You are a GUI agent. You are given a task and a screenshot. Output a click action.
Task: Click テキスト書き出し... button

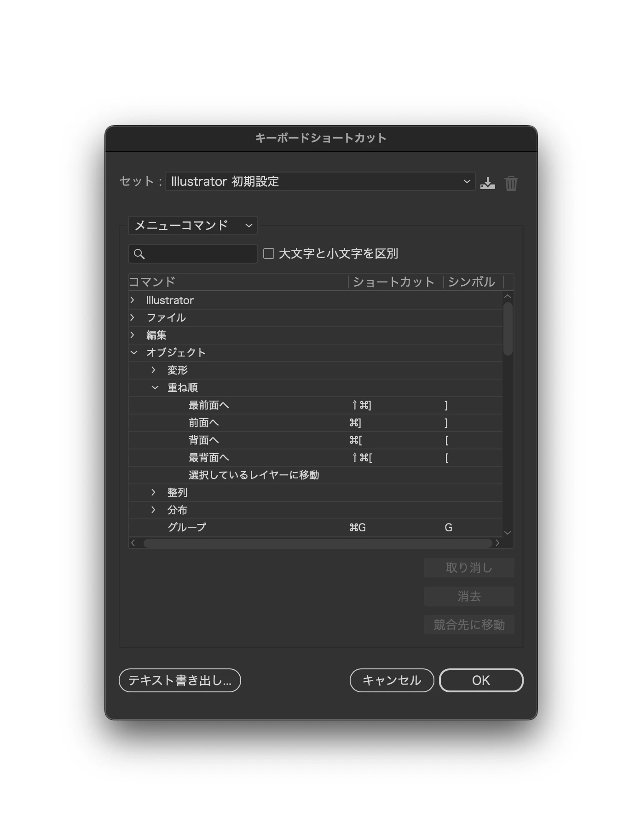tap(179, 680)
